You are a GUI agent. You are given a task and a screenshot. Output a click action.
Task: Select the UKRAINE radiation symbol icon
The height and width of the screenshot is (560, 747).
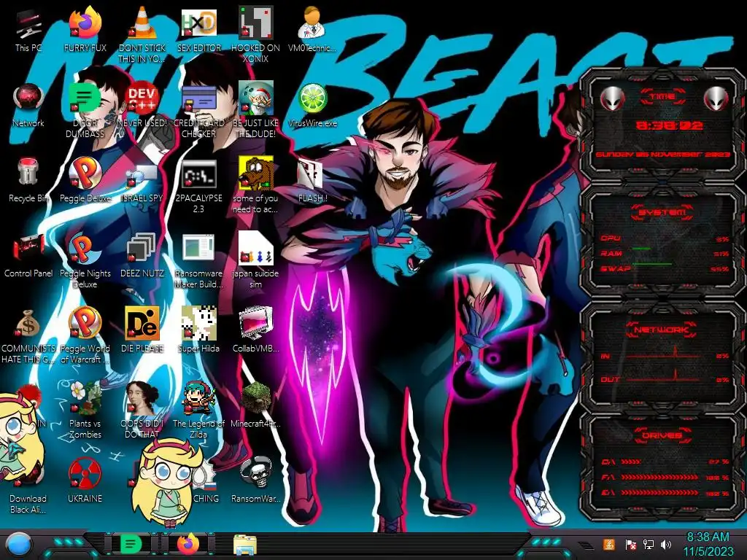click(85, 481)
